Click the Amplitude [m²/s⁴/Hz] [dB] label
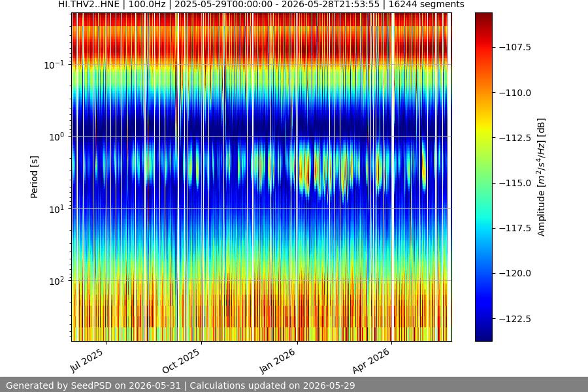 click(x=541, y=177)
